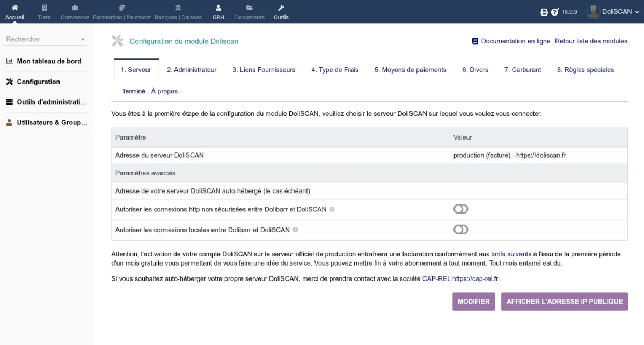Click 'Paramètres avancés' section row
The image size is (644, 345).
[369, 173]
